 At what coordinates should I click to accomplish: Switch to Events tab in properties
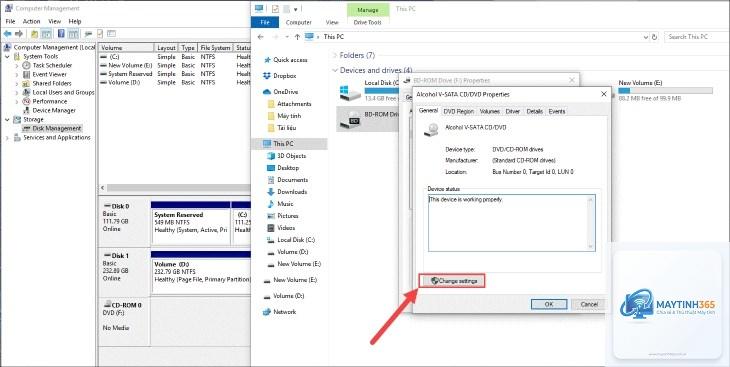point(557,112)
